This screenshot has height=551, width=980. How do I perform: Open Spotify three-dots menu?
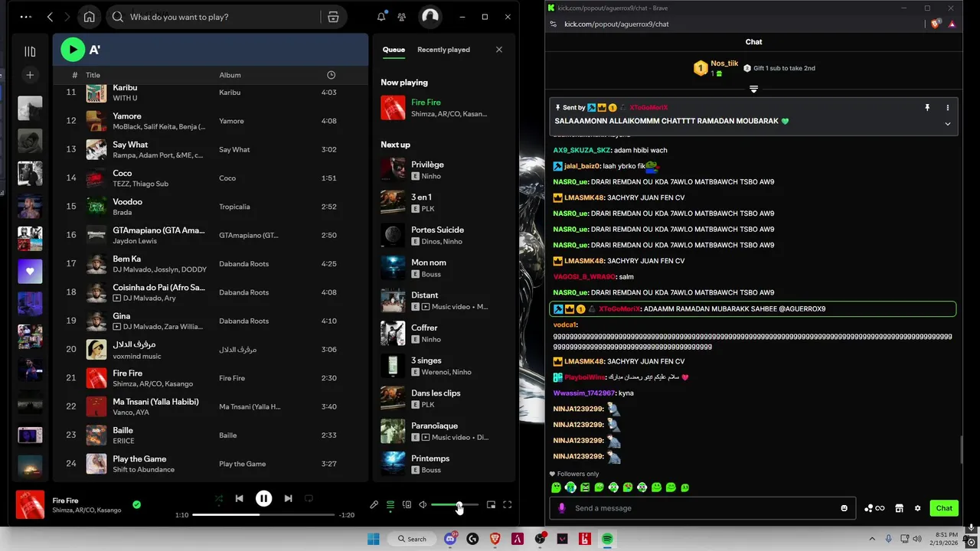tap(26, 17)
